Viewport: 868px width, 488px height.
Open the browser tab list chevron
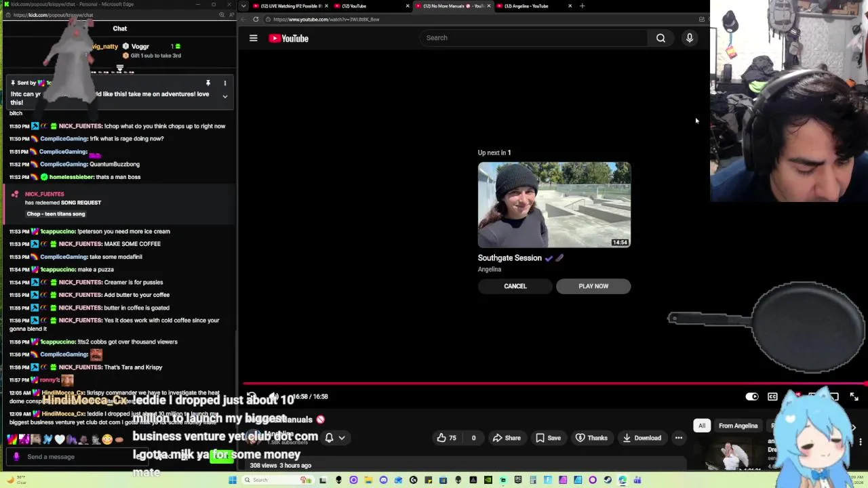[243, 6]
